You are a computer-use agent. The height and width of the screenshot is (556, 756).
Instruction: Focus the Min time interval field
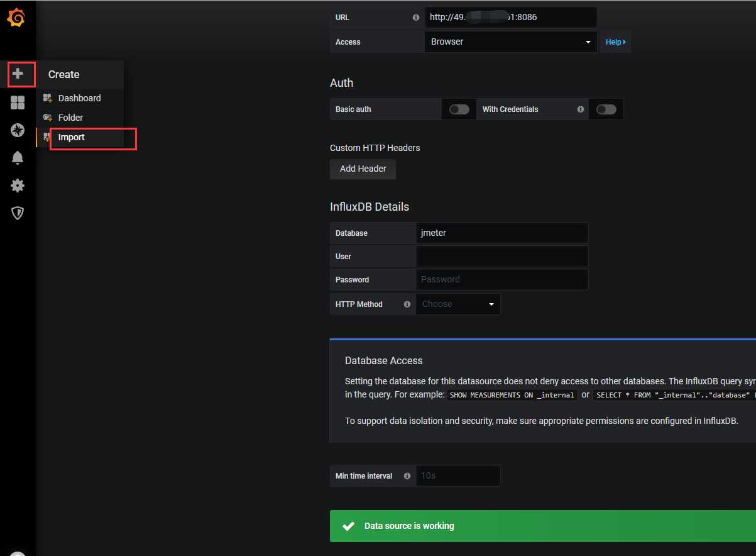pos(458,476)
